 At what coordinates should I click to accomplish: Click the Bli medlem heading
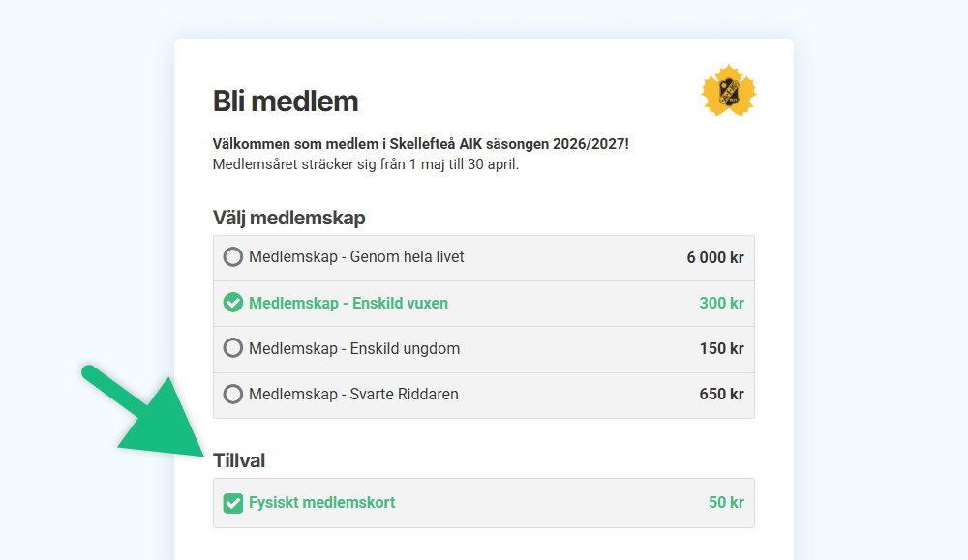286,102
